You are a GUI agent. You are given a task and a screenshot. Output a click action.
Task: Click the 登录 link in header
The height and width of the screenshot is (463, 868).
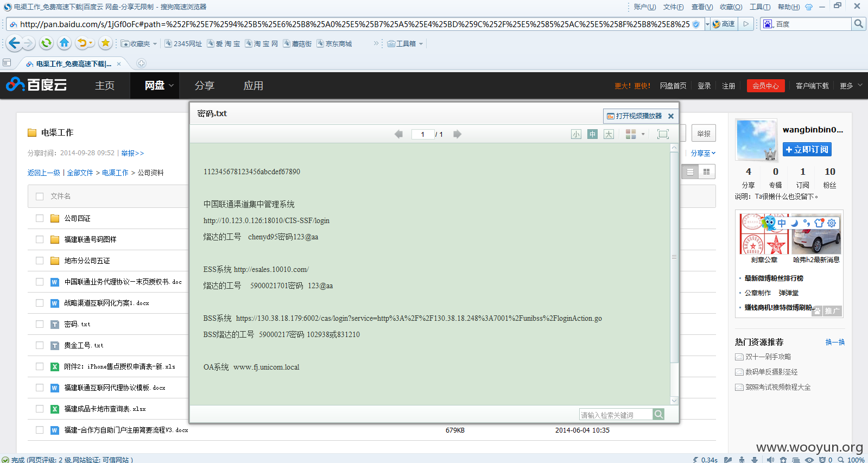pyautogui.click(x=704, y=86)
